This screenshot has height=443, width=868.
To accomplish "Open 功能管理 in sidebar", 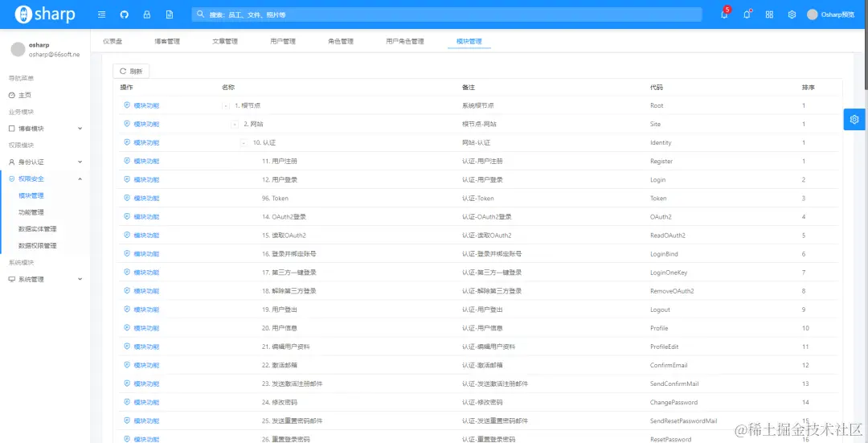I will (31, 212).
